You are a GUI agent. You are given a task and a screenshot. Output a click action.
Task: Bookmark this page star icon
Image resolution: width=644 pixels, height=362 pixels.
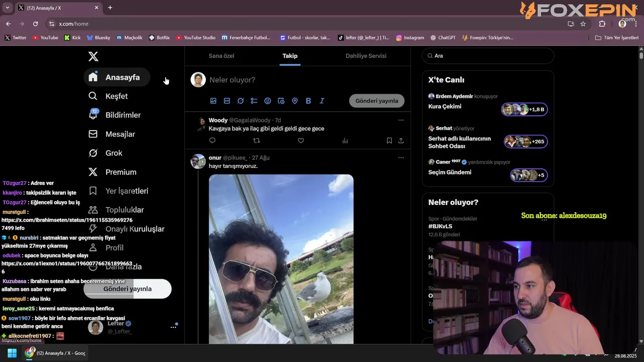click(583, 24)
